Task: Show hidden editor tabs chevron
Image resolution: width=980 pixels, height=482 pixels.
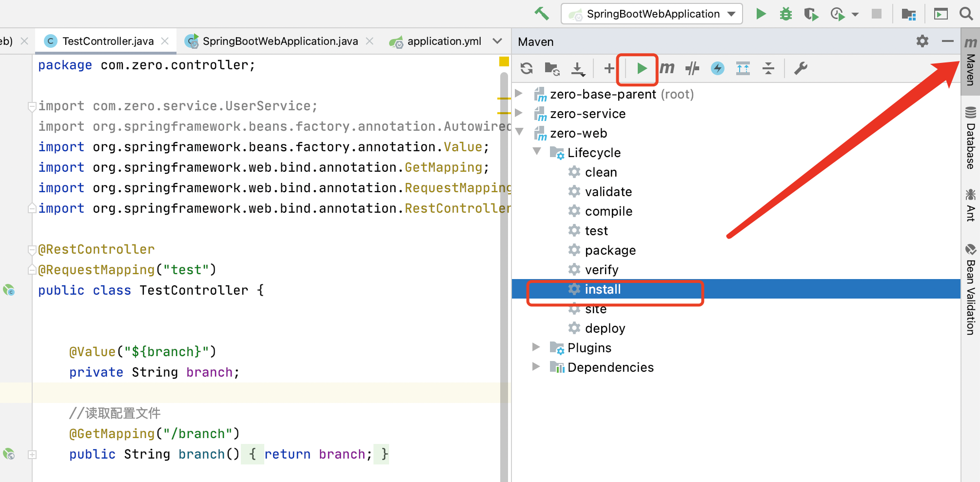Action: (x=497, y=41)
